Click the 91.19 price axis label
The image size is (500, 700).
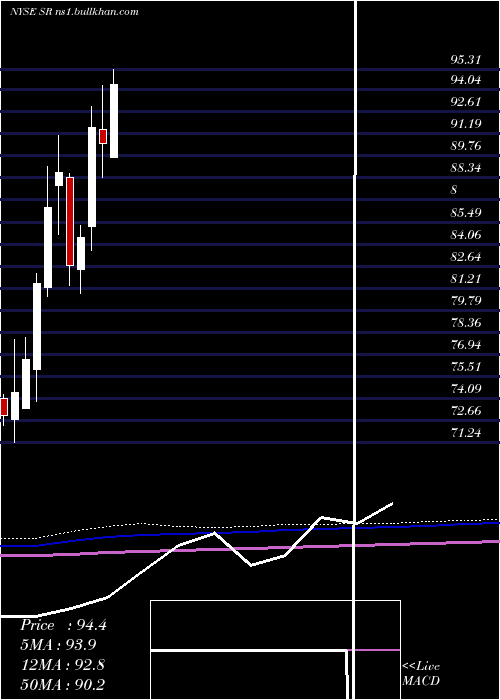point(466,124)
